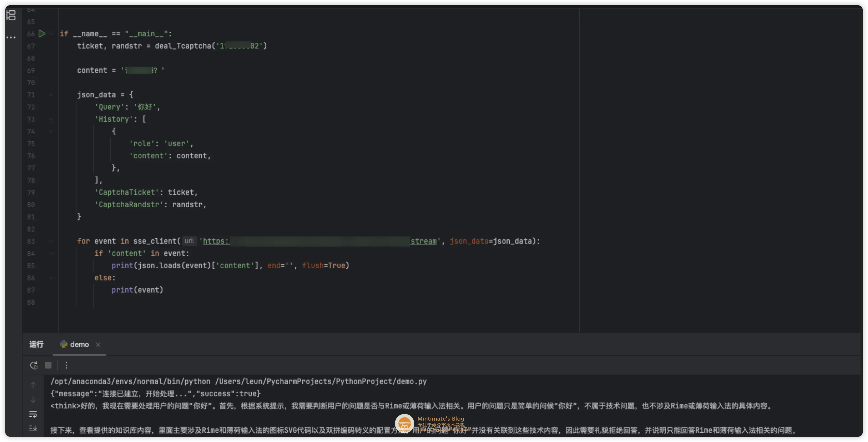Rerun the demo script
The image size is (868, 442).
coord(34,365)
